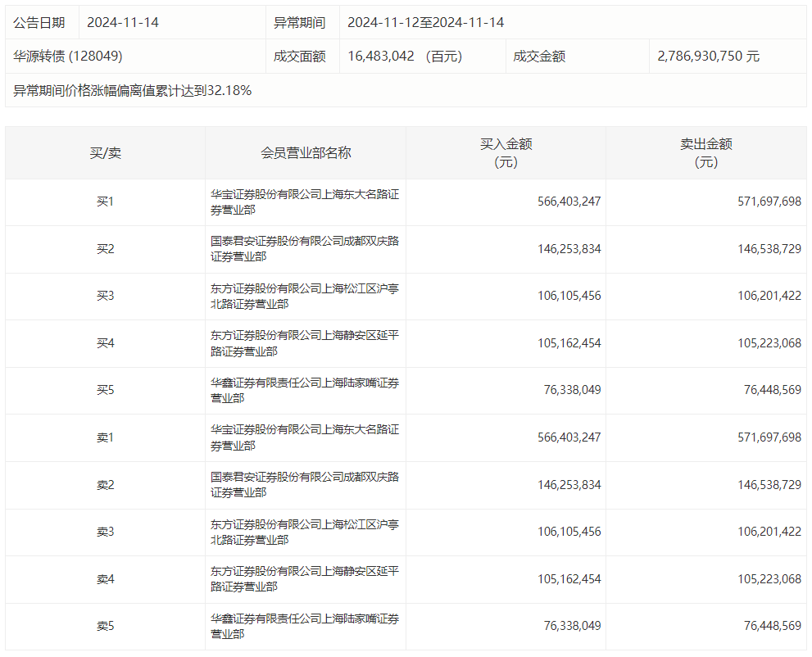Select the 买1 row label

pos(105,202)
